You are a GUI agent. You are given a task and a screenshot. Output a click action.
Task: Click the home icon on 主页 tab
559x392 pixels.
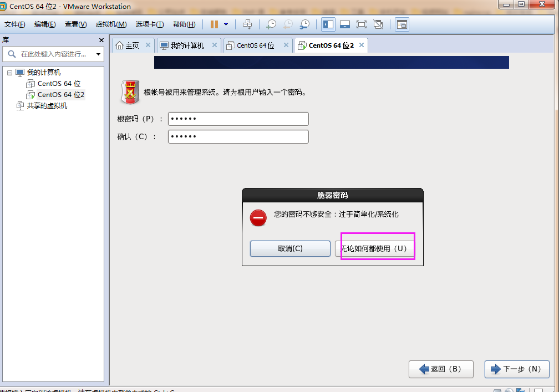pos(120,45)
